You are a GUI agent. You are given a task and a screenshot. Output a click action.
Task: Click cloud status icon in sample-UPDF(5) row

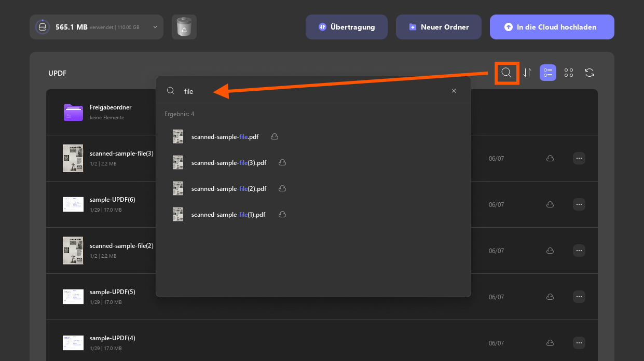(550, 297)
